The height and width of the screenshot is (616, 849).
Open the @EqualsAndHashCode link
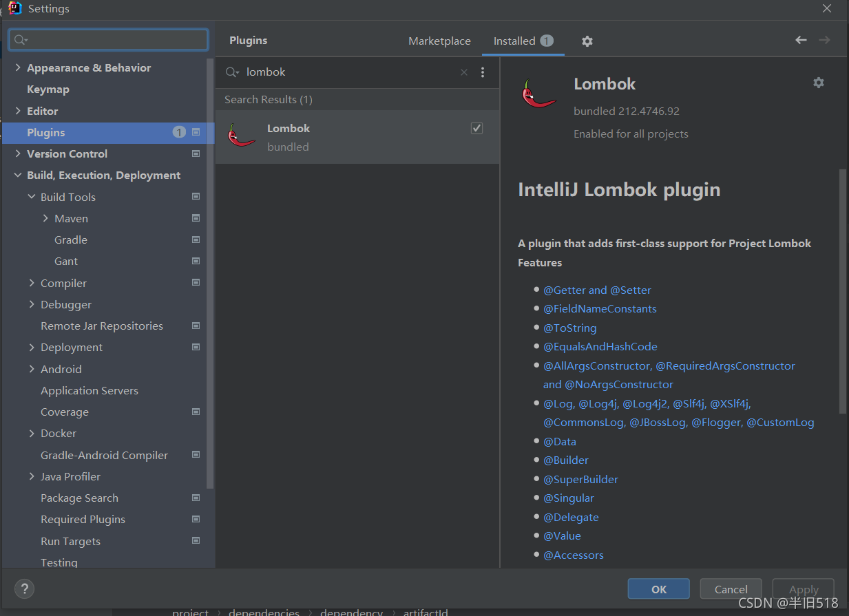600,346
